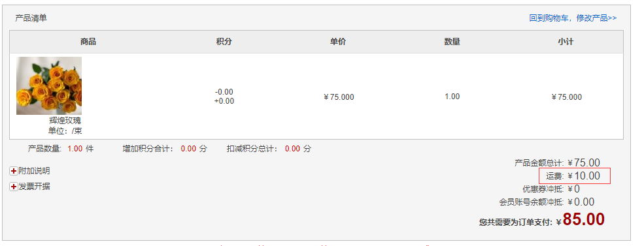
Task: Click the 单价 column header
Action: [338, 41]
